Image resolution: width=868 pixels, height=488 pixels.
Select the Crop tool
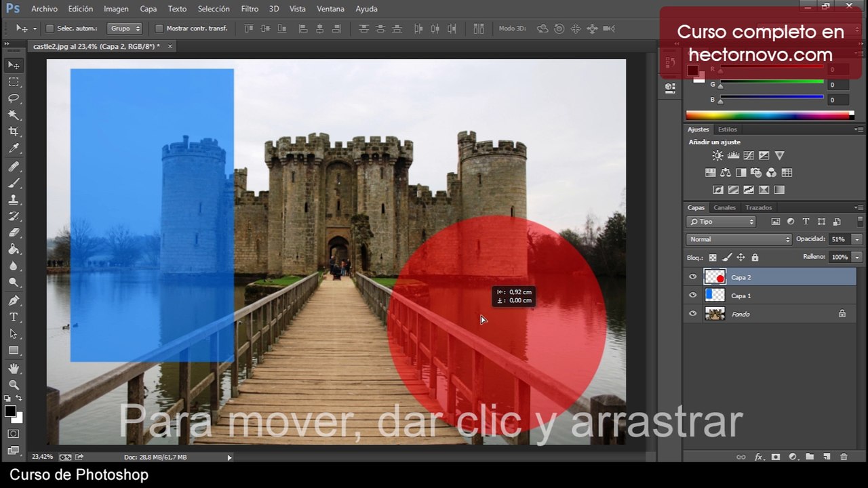[14, 131]
